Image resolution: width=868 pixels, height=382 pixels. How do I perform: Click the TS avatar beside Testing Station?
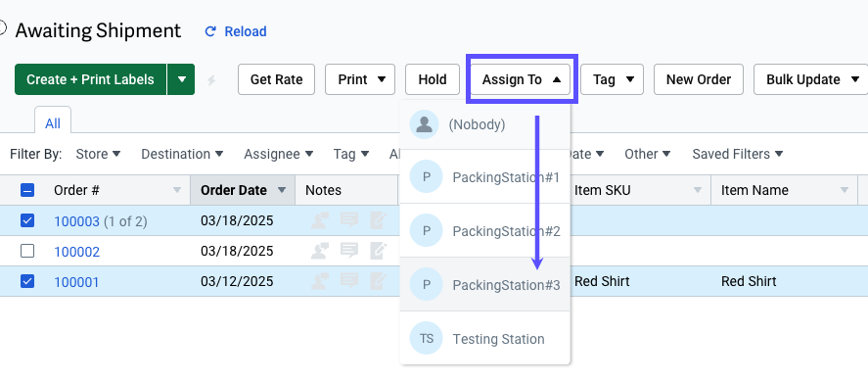(426, 338)
